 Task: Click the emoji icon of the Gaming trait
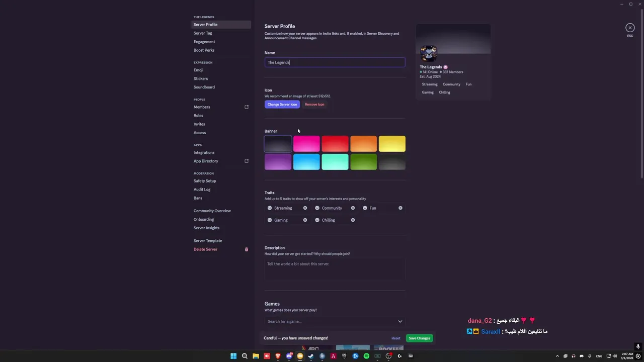pos(270,220)
